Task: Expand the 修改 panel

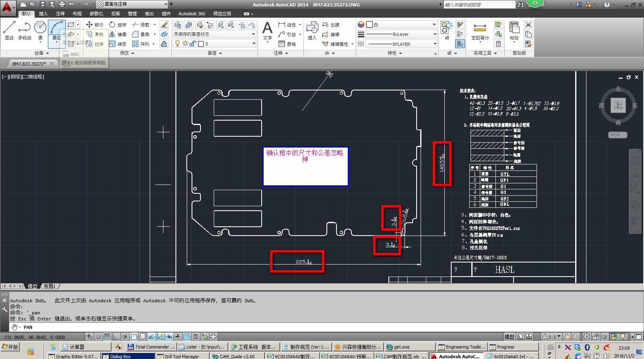Action: point(127,53)
